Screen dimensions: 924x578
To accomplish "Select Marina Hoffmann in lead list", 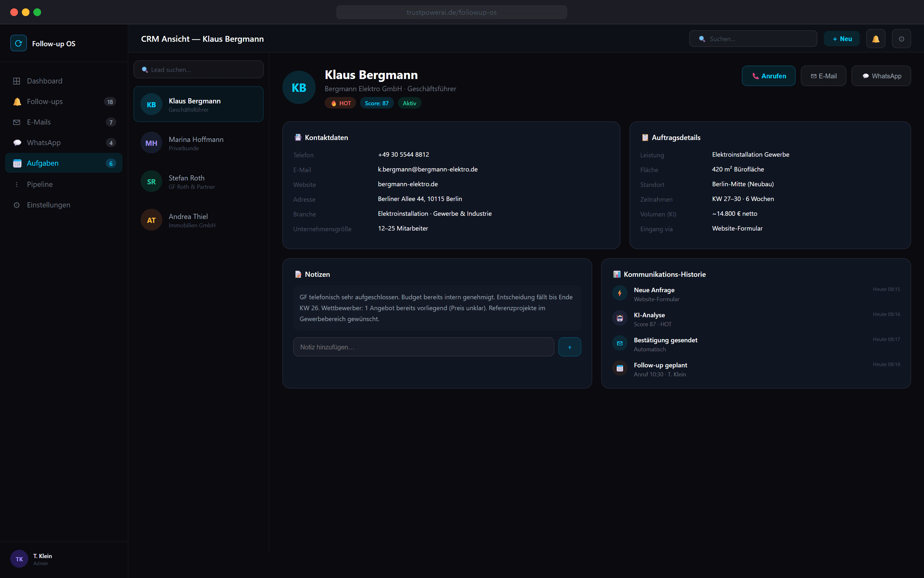I will point(199,143).
